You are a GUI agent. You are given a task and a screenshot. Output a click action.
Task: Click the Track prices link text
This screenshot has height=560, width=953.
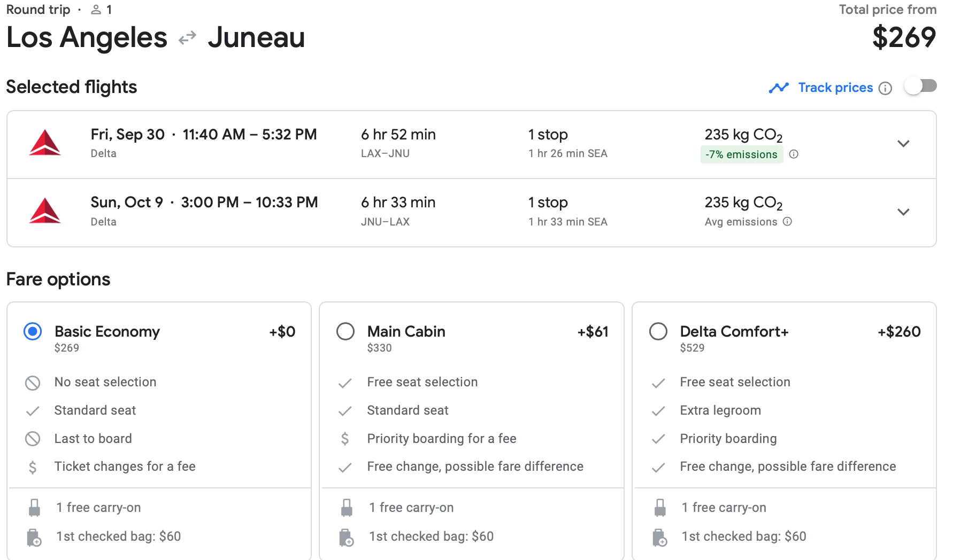coord(835,88)
